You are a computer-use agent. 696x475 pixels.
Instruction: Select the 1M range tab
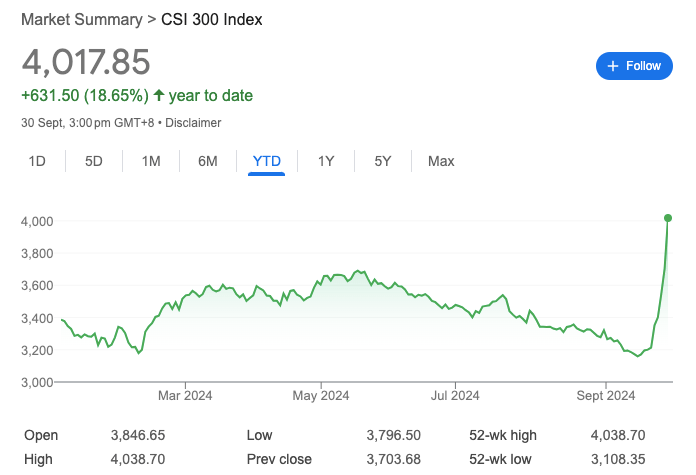pos(151,161)
